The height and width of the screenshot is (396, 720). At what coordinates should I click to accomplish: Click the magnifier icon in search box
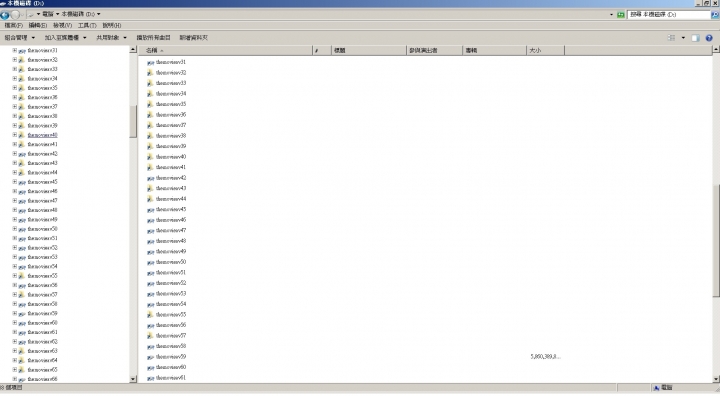[714, 15]
